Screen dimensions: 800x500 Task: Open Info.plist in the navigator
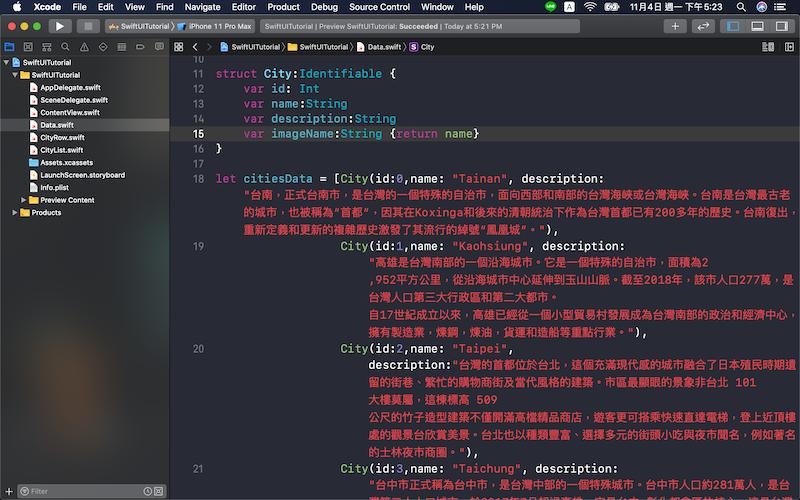55,187
